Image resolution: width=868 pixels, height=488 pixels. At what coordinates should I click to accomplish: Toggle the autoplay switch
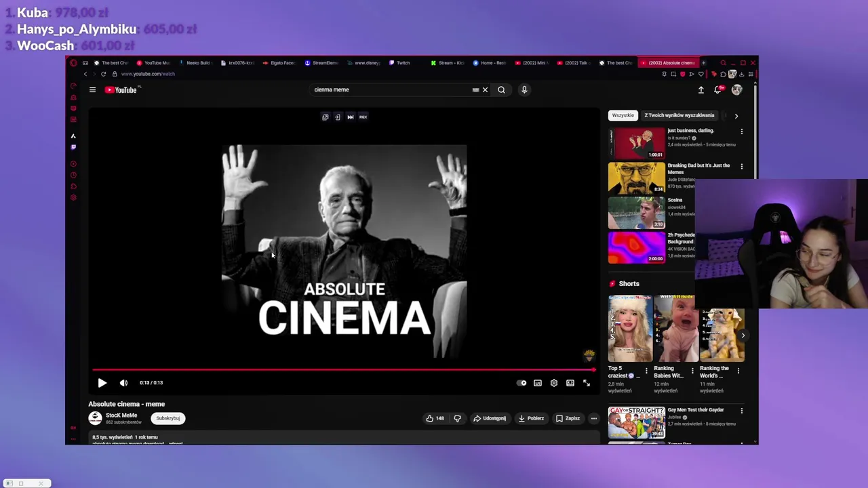pyautogui.click(x=521, y=383)
